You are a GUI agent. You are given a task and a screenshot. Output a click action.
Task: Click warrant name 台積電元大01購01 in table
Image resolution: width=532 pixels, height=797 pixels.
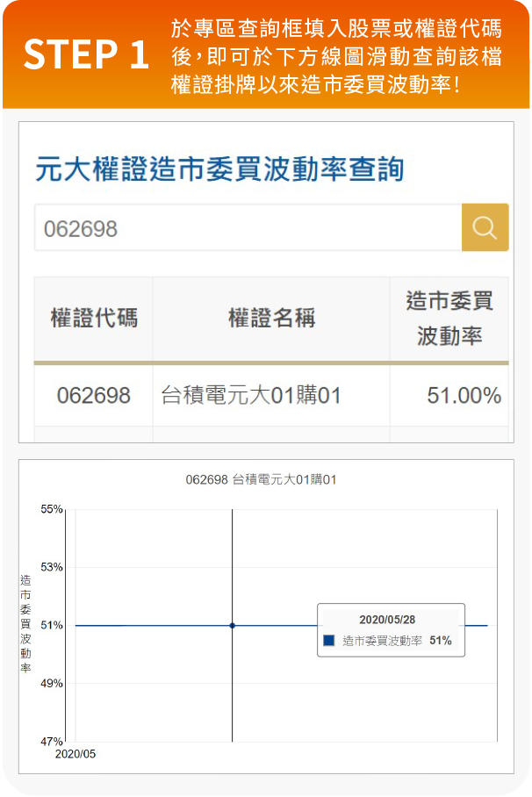click(x=251, y=396)
